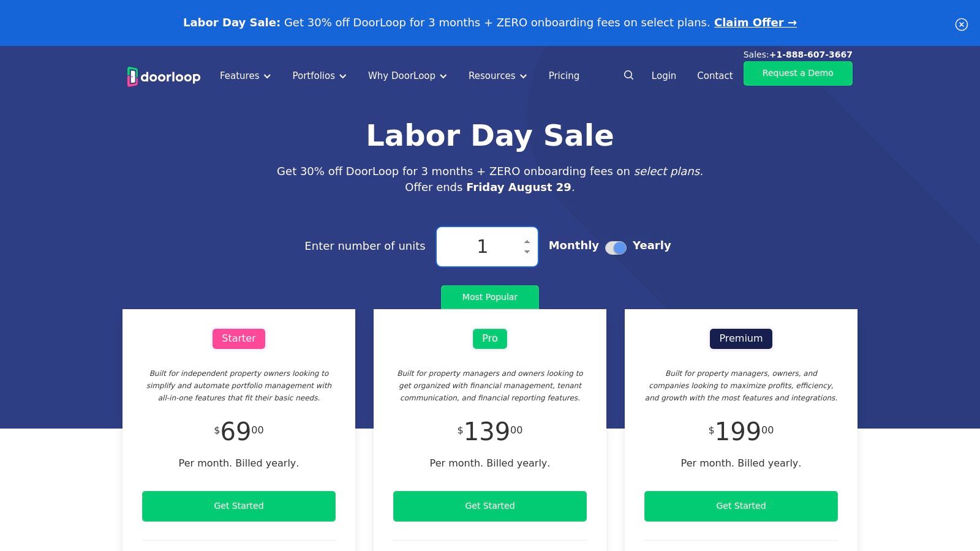Follow the Claim Offer link
The width and height of the screenshot is (980, 551).
point(755,23)
